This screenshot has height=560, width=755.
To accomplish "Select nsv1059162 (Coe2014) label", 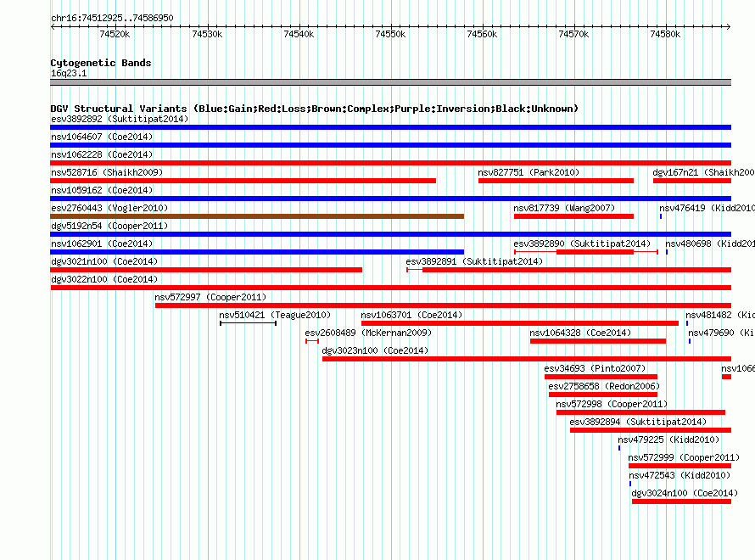I will 102,190.
